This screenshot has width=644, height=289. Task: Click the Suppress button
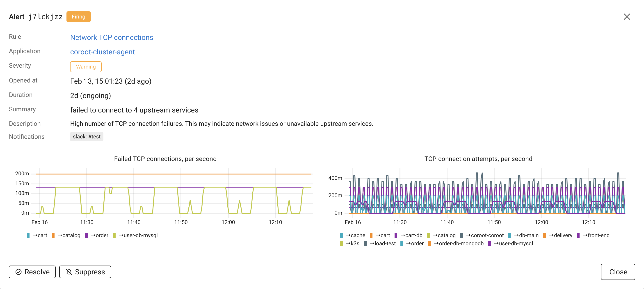coord(85,272)
